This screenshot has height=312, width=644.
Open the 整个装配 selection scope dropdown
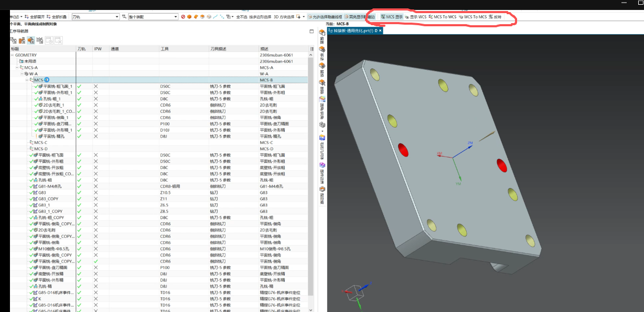click(x=152, y=17)
